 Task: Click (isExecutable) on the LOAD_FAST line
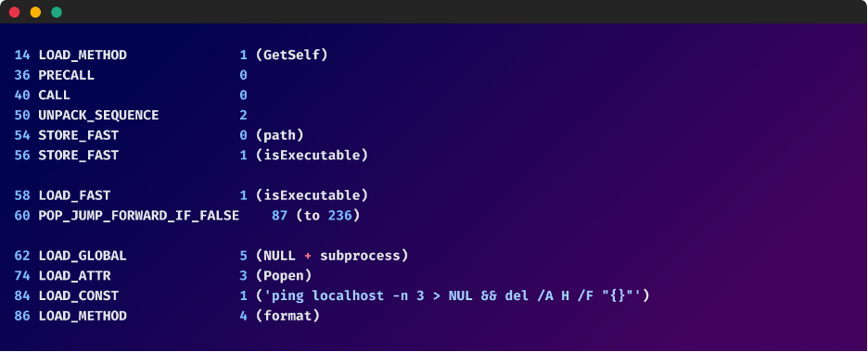[x=312, y=195]
